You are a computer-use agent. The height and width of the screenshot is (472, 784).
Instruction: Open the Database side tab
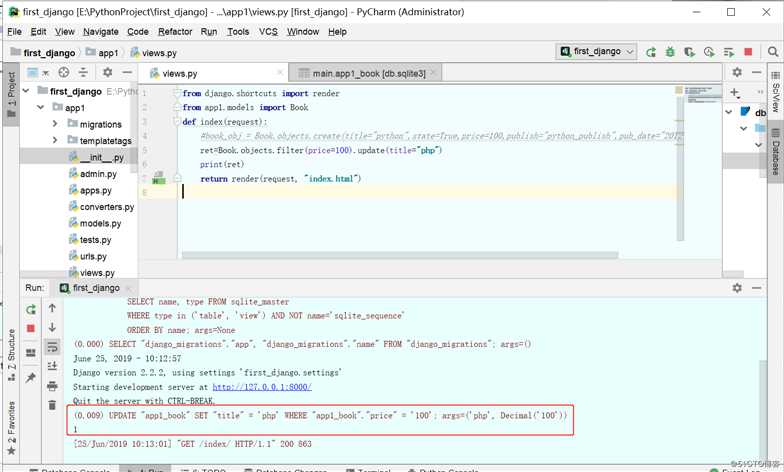coord(776,152)
